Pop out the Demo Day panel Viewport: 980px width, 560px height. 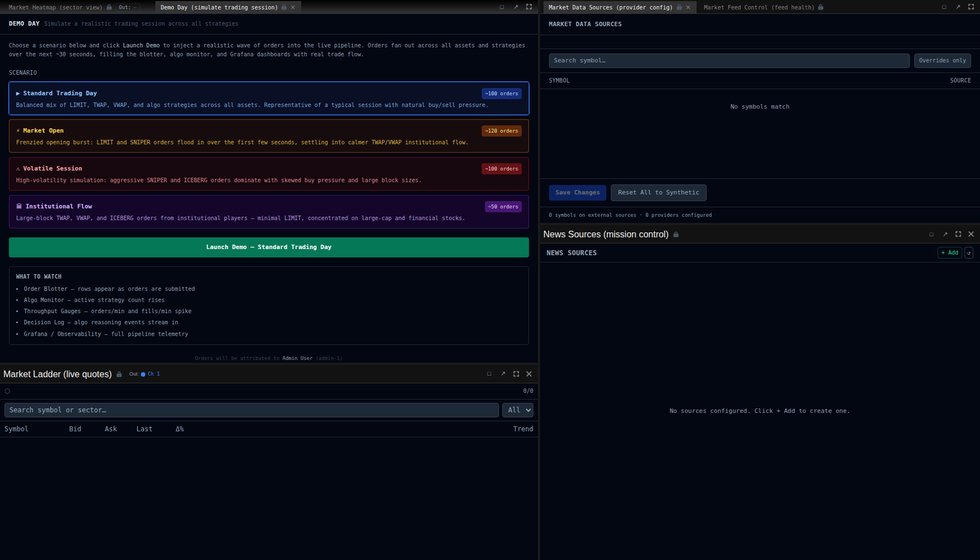pyautogui.click(x=516, y=7)
